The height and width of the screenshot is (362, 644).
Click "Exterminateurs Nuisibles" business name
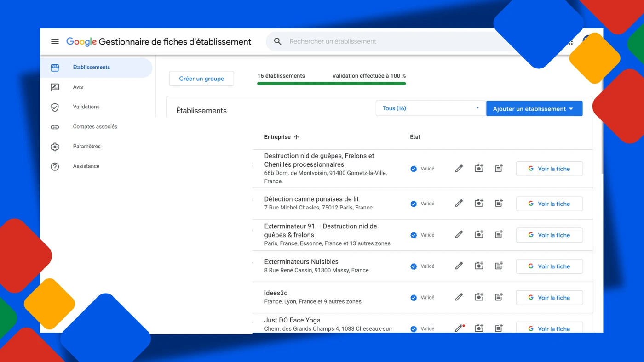click(x=301, y=262)
